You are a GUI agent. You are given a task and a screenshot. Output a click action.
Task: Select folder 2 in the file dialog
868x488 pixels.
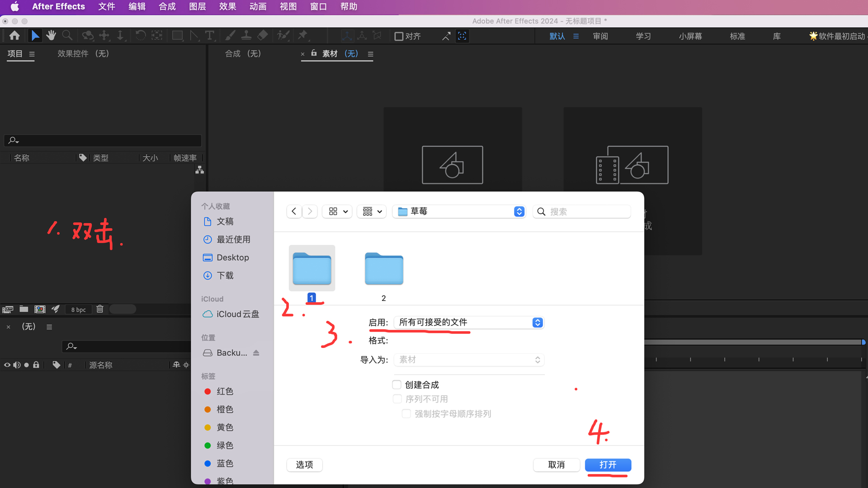point(383,269)
